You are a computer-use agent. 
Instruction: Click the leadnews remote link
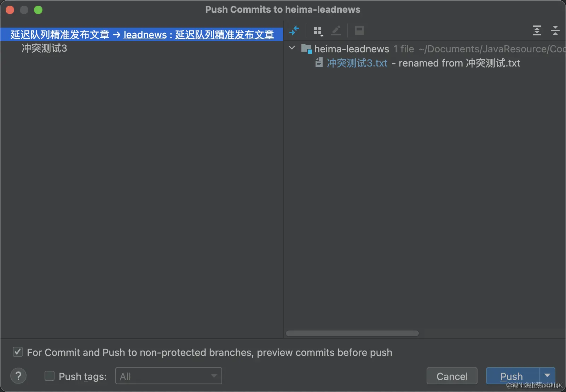[145, 35]
